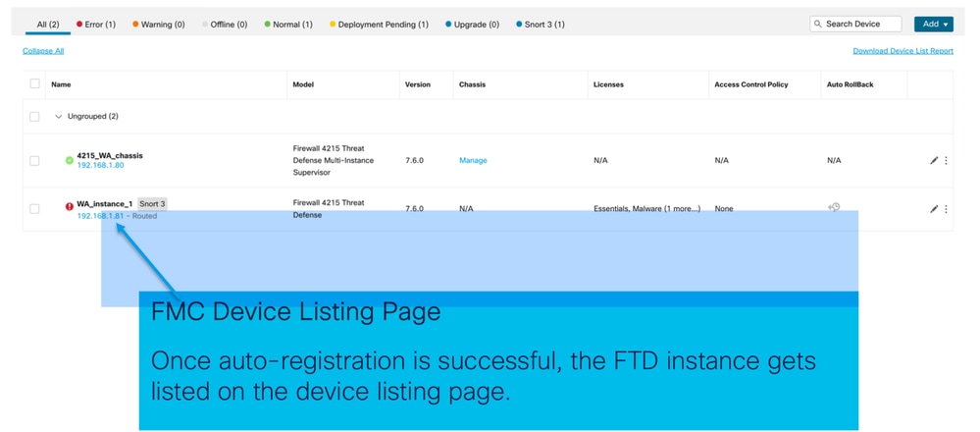
Task: Check the Ungrouped (2) group checkbox
Action: pyautogui.click(x=35, y=116)
